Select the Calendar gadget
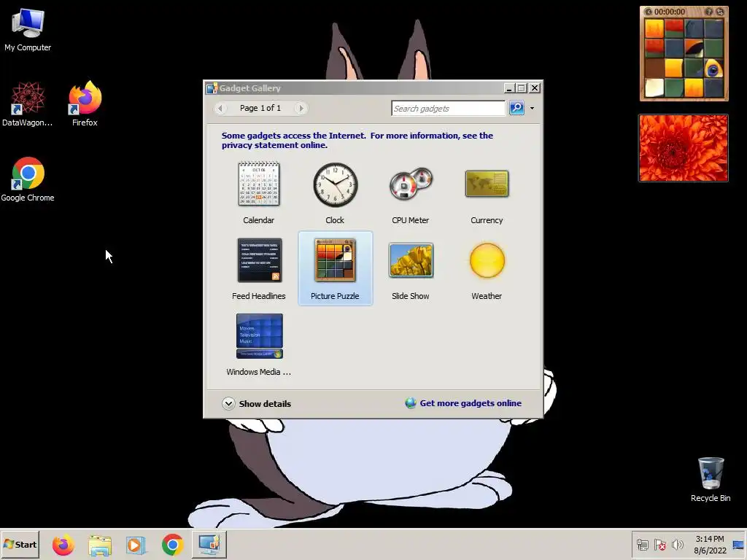 click(x=259, y=192)
